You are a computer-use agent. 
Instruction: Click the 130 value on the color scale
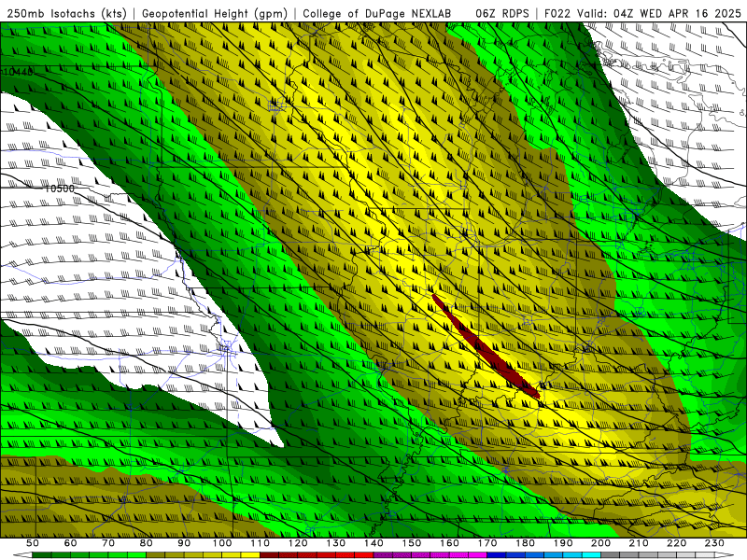click(x=336, y=543)
